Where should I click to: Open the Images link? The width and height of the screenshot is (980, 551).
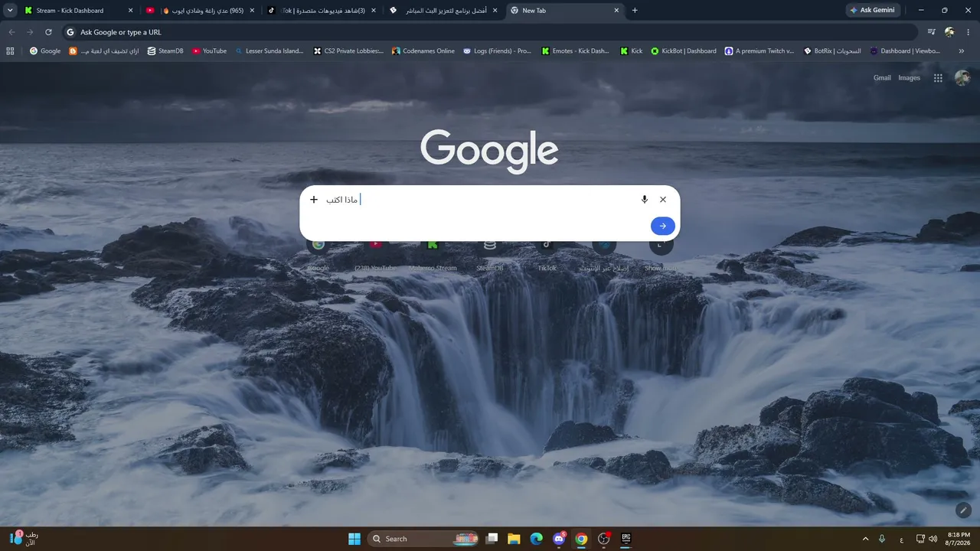pos(909,78)
